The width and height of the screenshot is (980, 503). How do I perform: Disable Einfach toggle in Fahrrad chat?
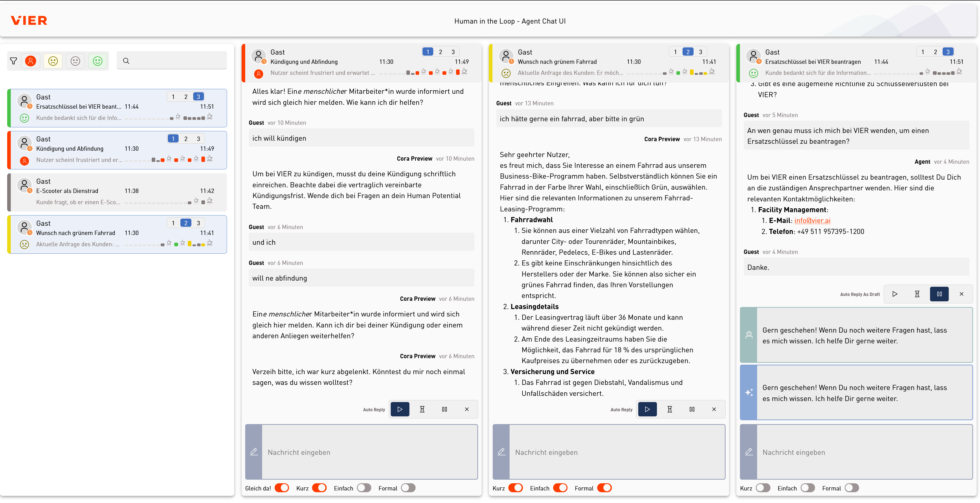tap(560, 488)
